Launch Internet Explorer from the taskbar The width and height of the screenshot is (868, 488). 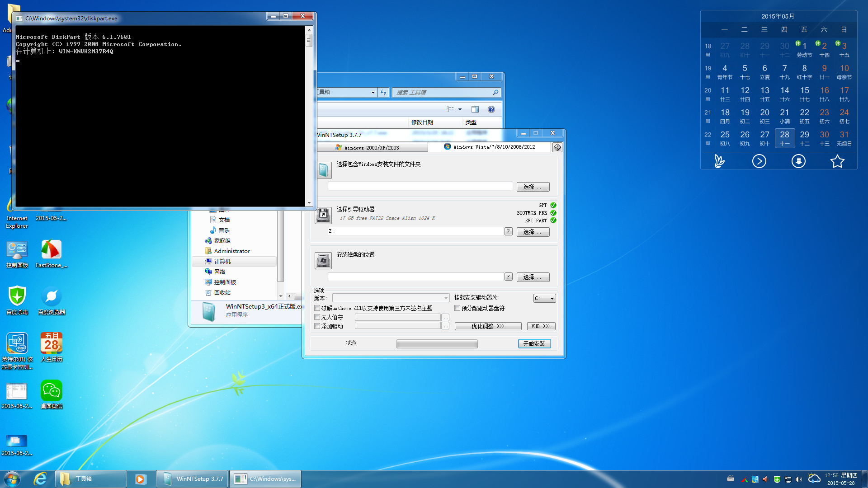(x=40, y=479)
